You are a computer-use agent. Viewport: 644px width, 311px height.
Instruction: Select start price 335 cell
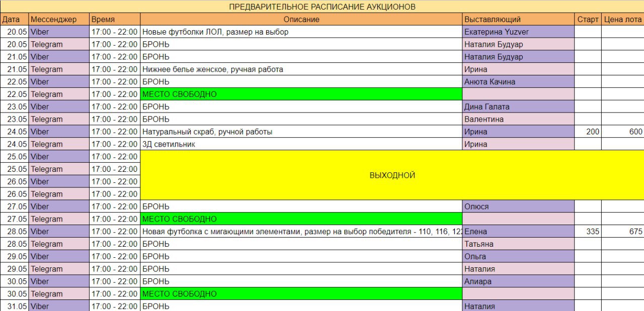point(588,232)
